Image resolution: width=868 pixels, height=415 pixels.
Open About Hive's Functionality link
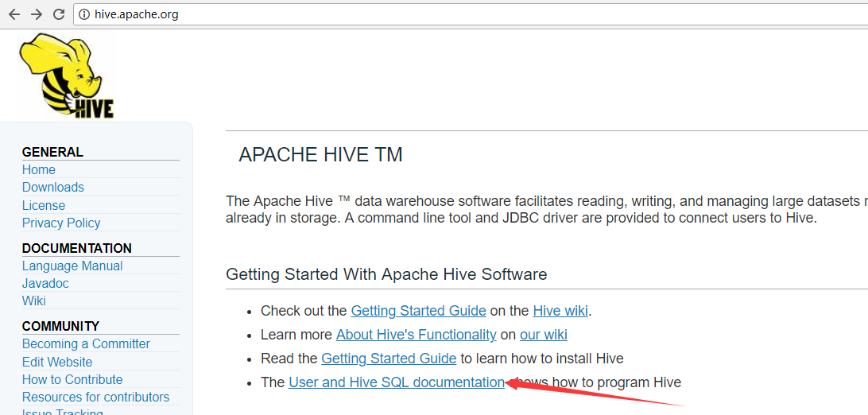417,335
